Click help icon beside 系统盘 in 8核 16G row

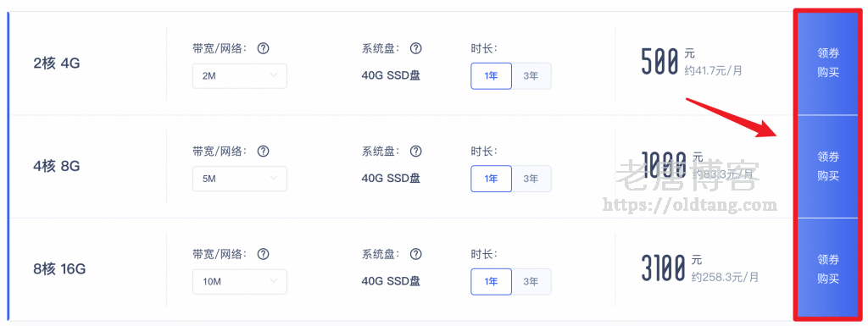[415, 254]
